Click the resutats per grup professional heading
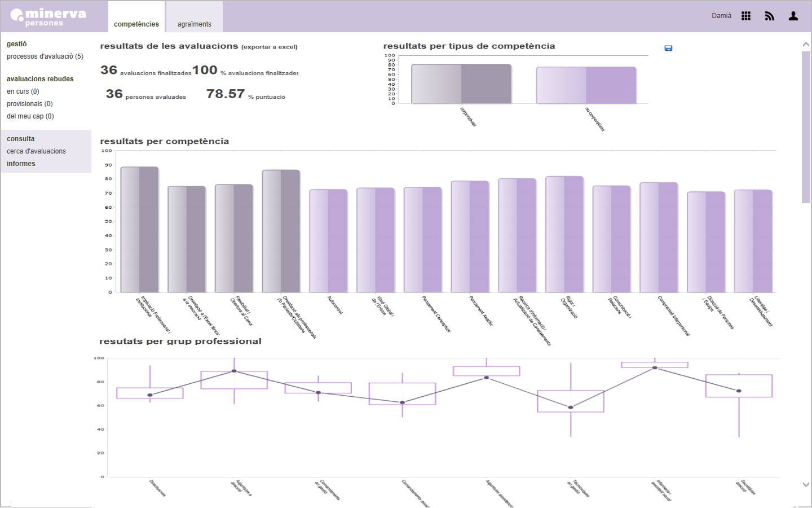This screenshot has width=812, height=508. (x=180, y=341)
